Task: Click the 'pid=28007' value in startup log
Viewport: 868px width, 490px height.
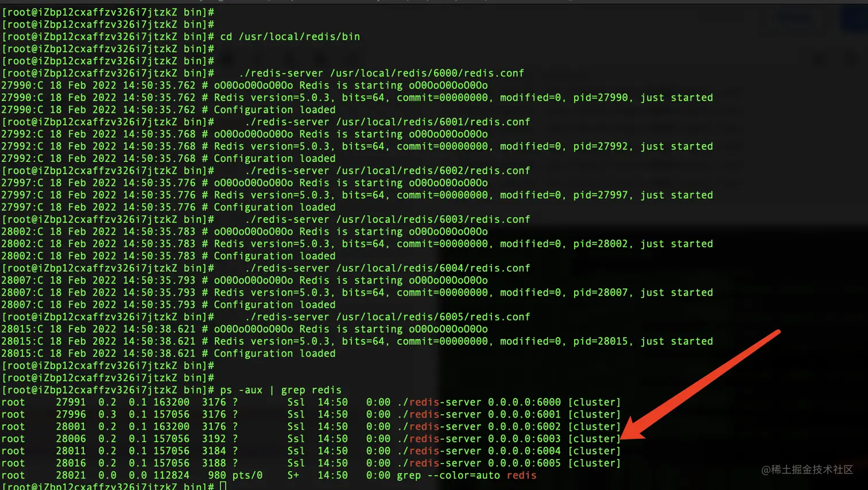Action: pos(601,293)
